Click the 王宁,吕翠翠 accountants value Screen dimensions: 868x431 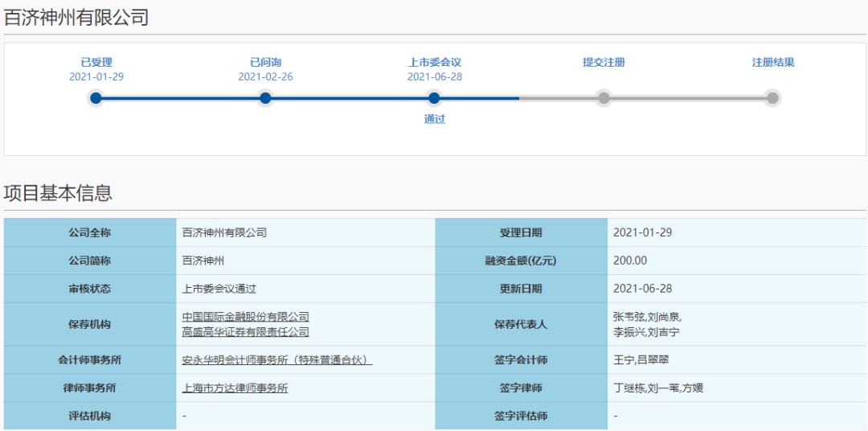641,360
